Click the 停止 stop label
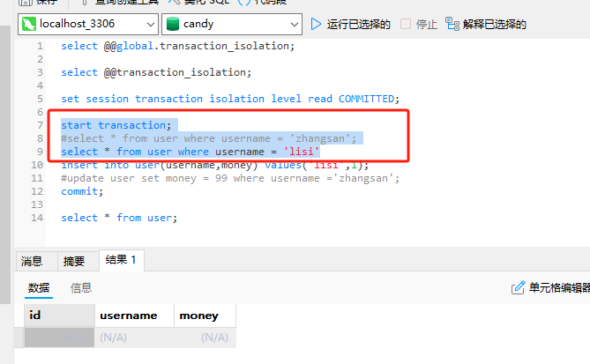Viewport: 590px width, 364px height. 426,25
